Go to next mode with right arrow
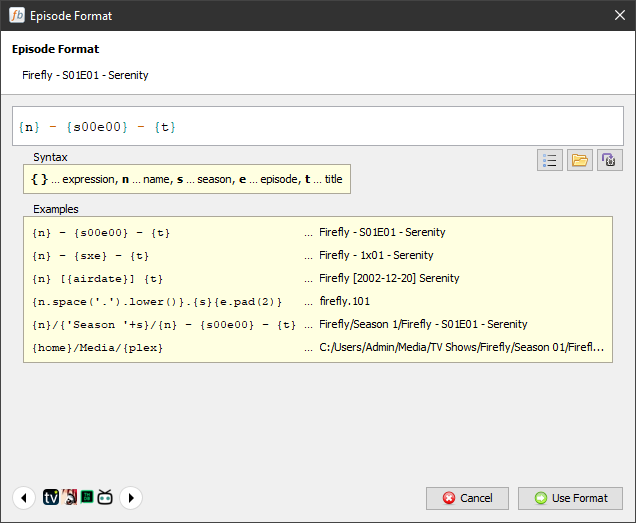The width and height of the screenshot is (636, 523). [x=130, y=497]
